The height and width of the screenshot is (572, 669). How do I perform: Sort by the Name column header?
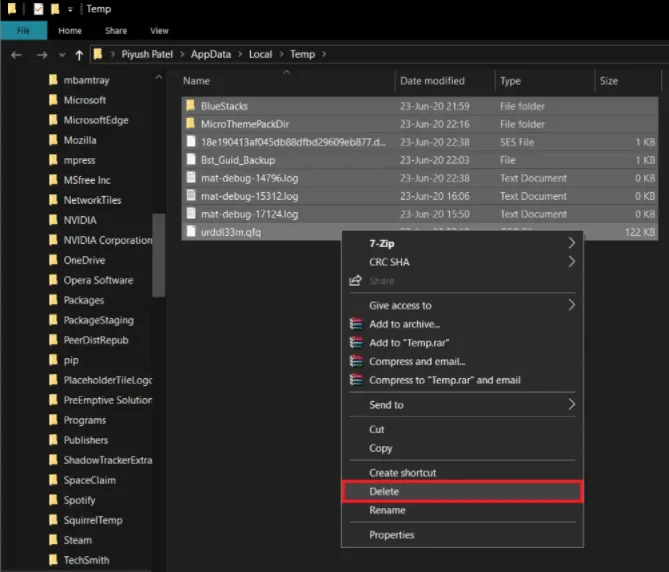(x=288, y=81)
